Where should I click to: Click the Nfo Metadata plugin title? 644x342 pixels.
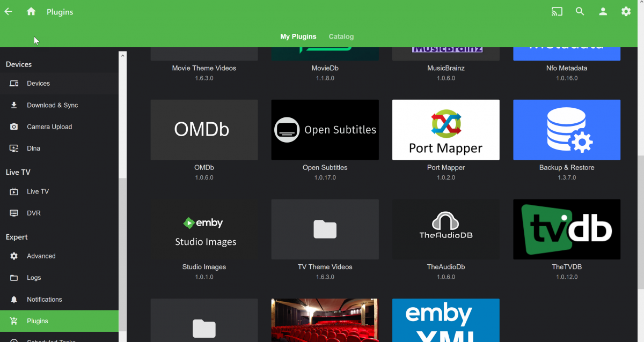[567, 68]
